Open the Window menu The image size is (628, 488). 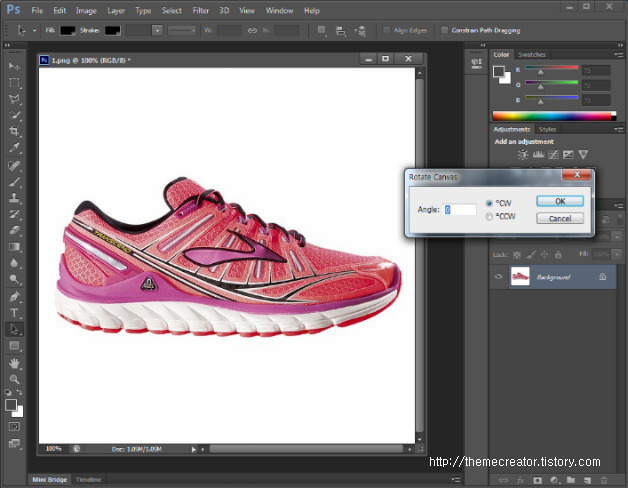[x=279, y=11]
